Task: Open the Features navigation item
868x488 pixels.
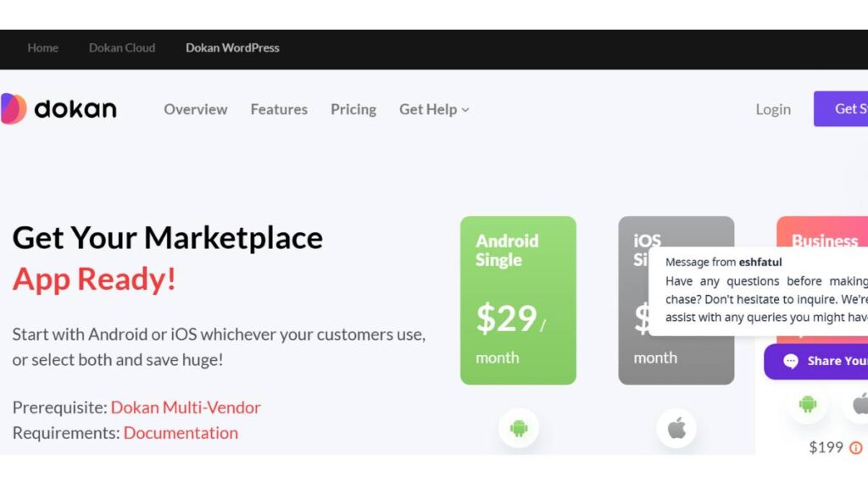Action: (x=278, y=109)
